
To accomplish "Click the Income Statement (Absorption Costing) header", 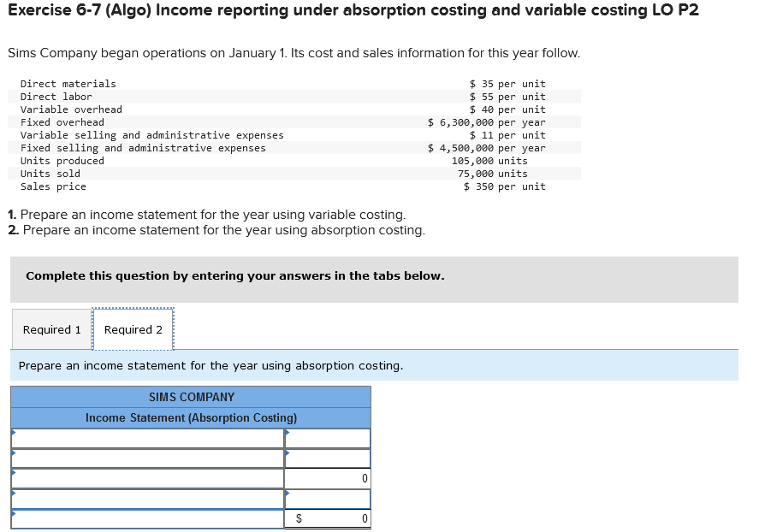I will [x=190, y=417].
